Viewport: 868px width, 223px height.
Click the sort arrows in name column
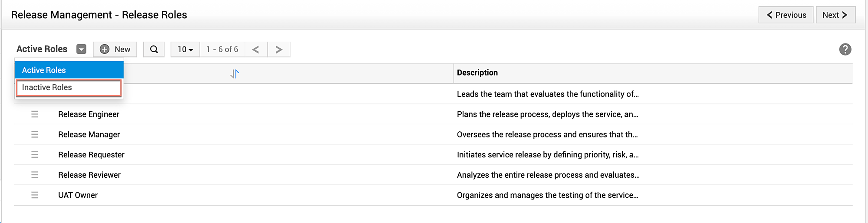[234, 74]
